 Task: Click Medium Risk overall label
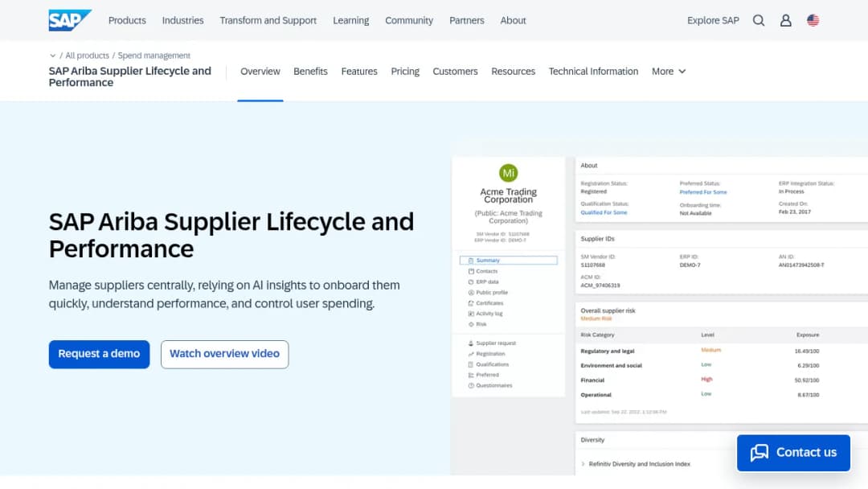(x=596, y=319)
